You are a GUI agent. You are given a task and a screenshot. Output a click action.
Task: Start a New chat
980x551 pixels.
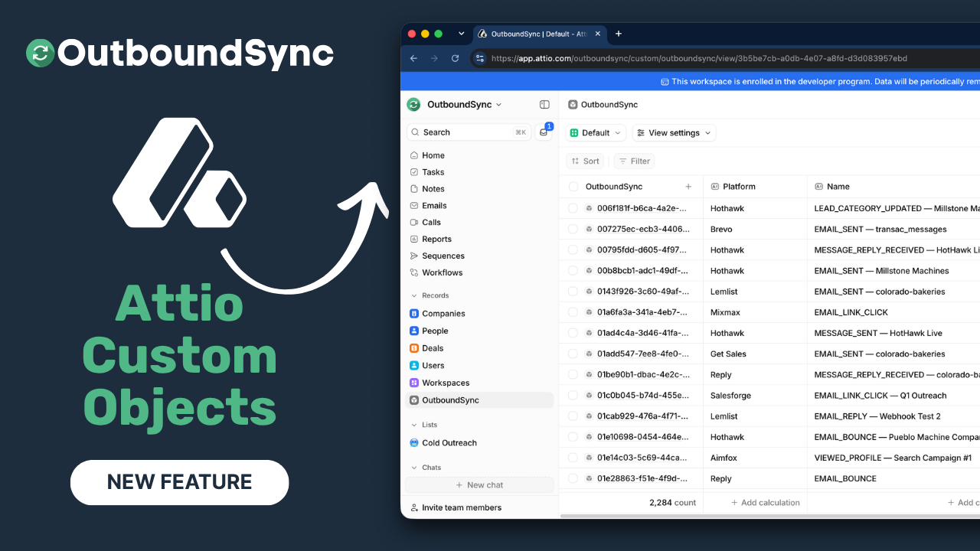click(x=479, y=485)
